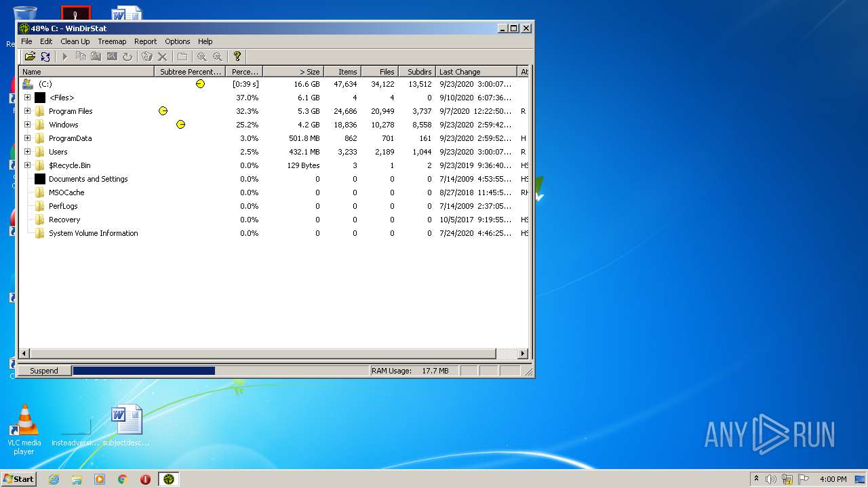The height and width of the screenshot is (488, 868).
Task: Click the Zoom Out magnifier icon
Action: coord(217,56)
